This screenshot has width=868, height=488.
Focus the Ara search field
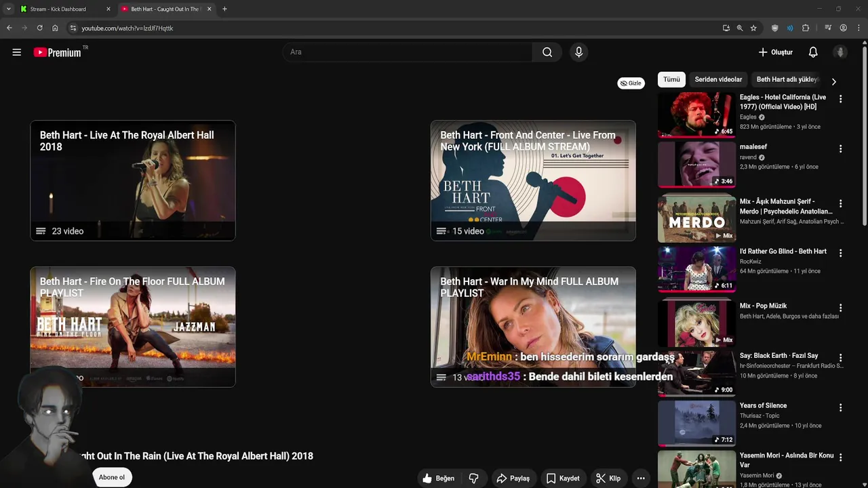click(408, 52)
